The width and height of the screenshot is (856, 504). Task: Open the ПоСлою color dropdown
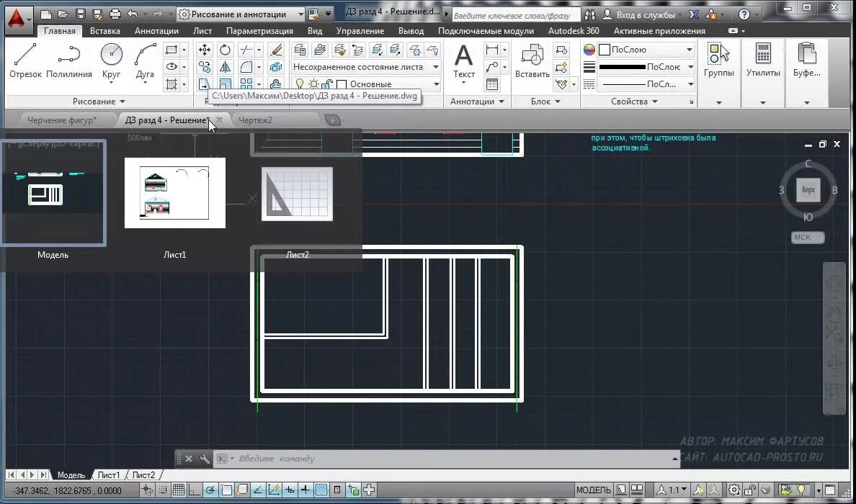click(x=646, y=50)
